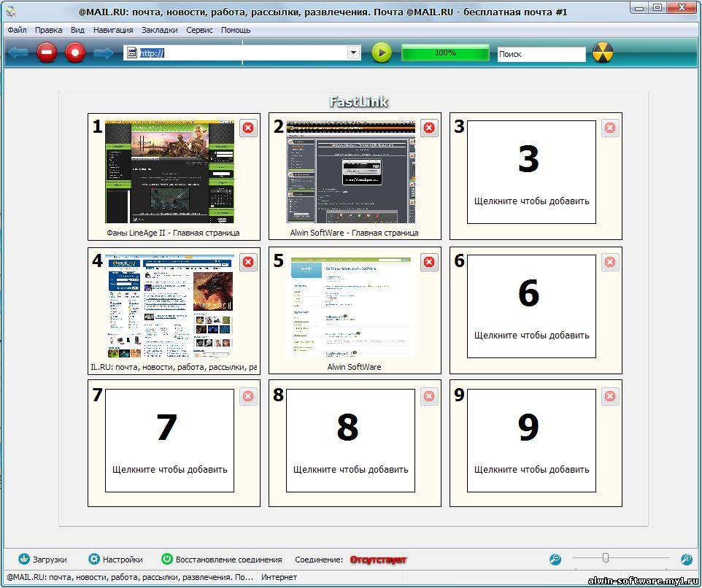This screenshot has width=702, height=588.
Task: Open the Фаны LineAge II thumbnail
Action: tap(169, 172)
